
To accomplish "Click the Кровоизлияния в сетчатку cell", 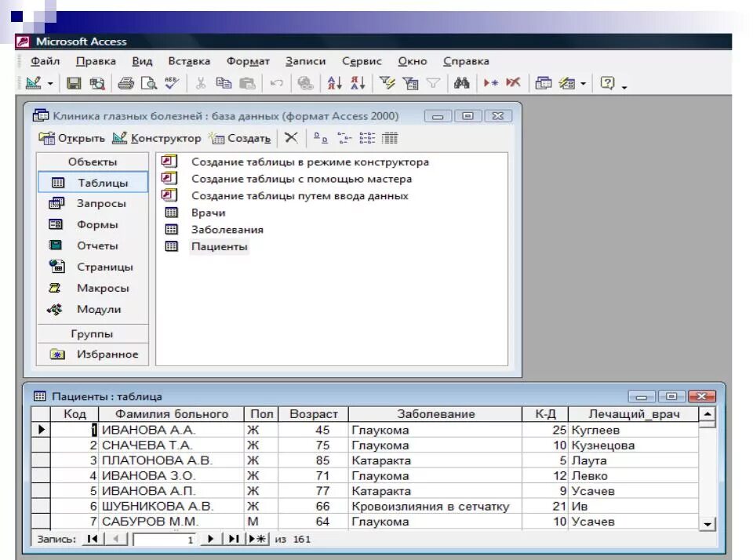I will point(435,506).
